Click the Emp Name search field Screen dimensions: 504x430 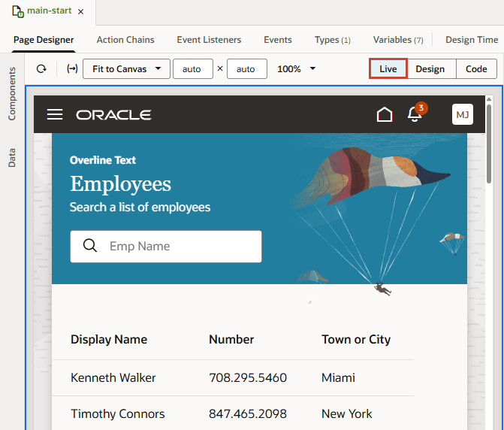point(180,246)
